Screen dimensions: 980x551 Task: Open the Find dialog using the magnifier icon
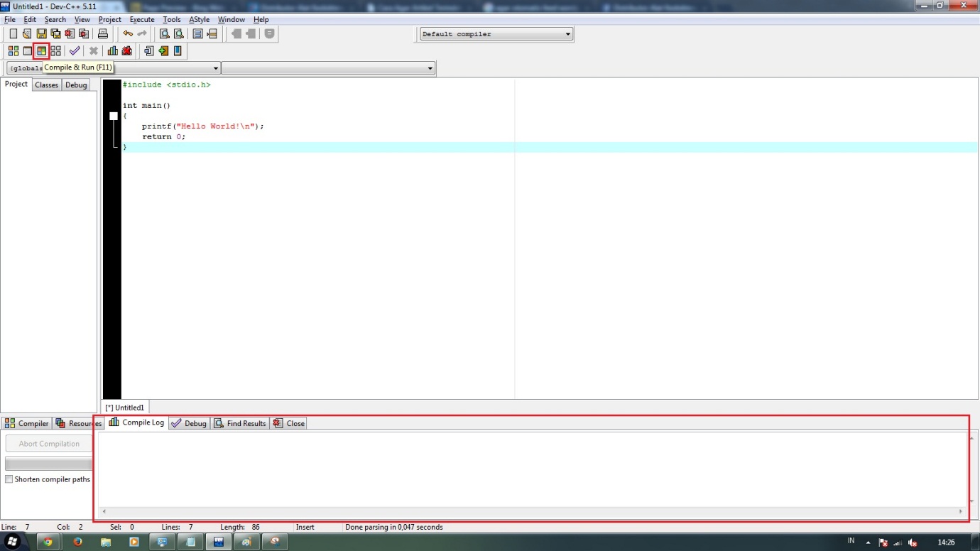click(x=163, y=33)
